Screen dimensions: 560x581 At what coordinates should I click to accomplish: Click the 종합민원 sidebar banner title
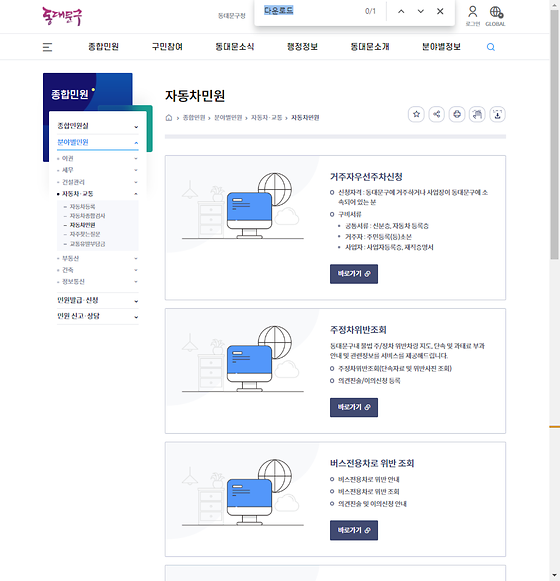pos(70,94)
